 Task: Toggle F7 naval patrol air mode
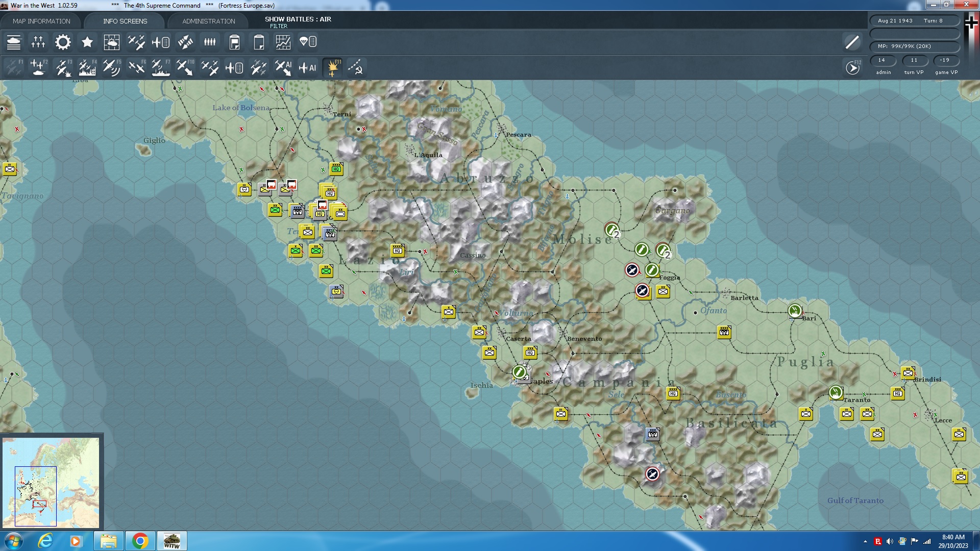tap(161, 67)
